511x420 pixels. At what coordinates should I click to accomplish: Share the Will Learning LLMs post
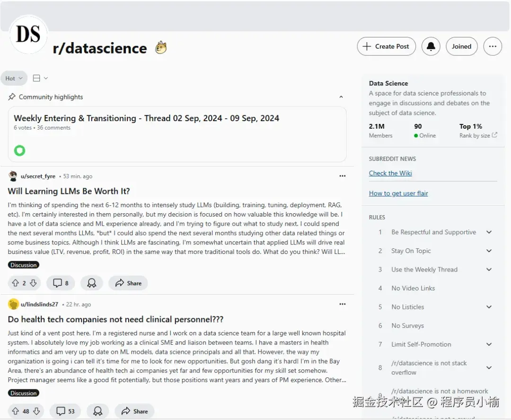tap(128, 283)
